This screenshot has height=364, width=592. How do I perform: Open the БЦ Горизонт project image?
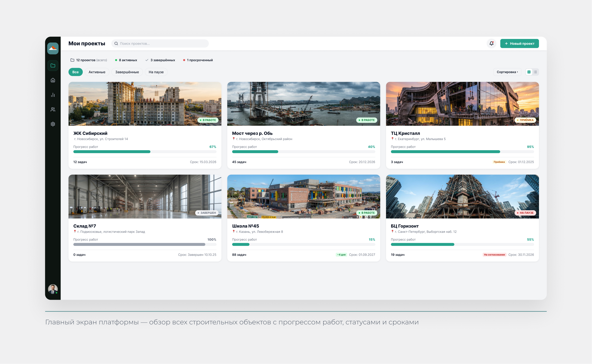(x=462, y=196)
